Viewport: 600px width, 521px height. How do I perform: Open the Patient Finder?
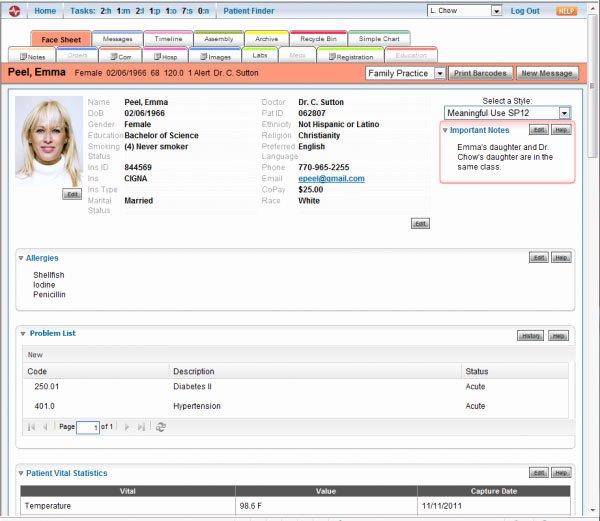(x=249, y=11)
